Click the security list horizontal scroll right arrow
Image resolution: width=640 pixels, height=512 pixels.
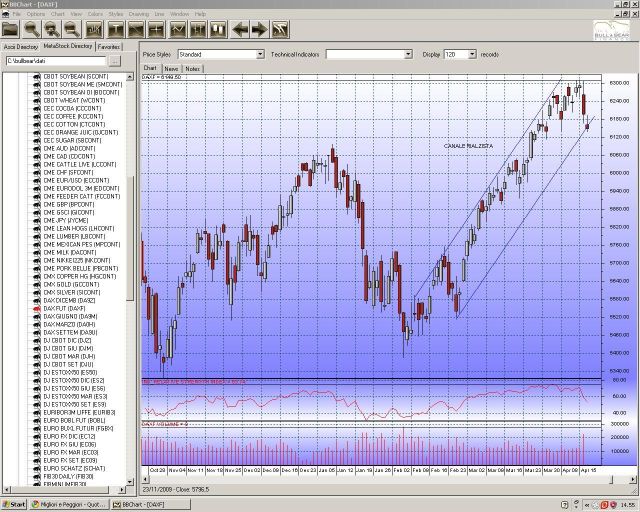(x=122, y=489)
